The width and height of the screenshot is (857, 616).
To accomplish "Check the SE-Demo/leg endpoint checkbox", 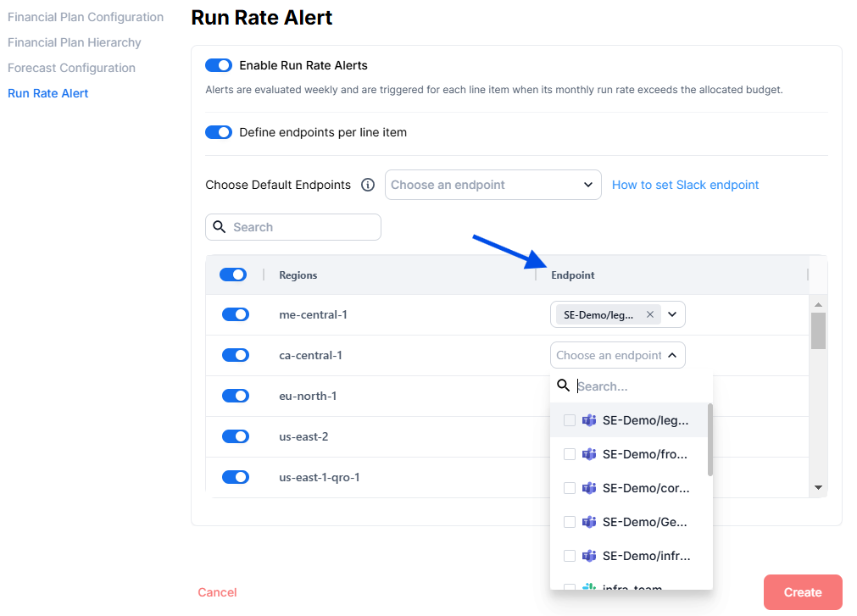I will point(570,420).
